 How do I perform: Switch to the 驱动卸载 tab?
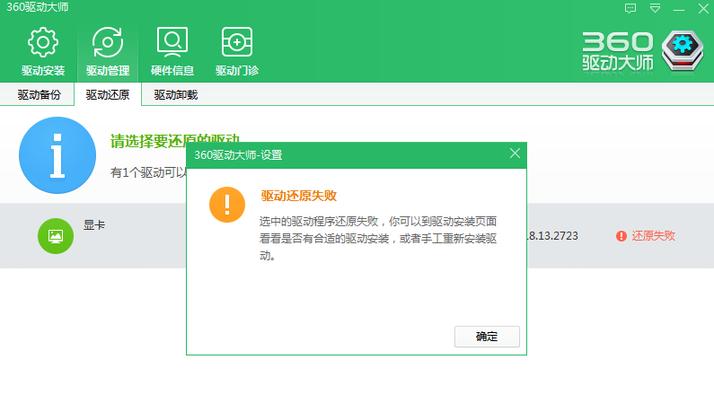pyautogui.click(x=176, y=95)
